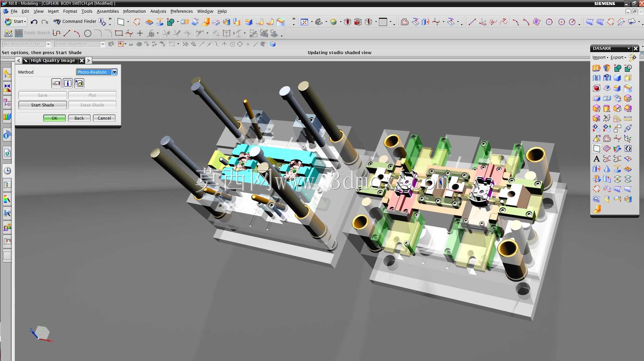Open the Insert menu
644x361 pixels.
(x=53, y=11)
